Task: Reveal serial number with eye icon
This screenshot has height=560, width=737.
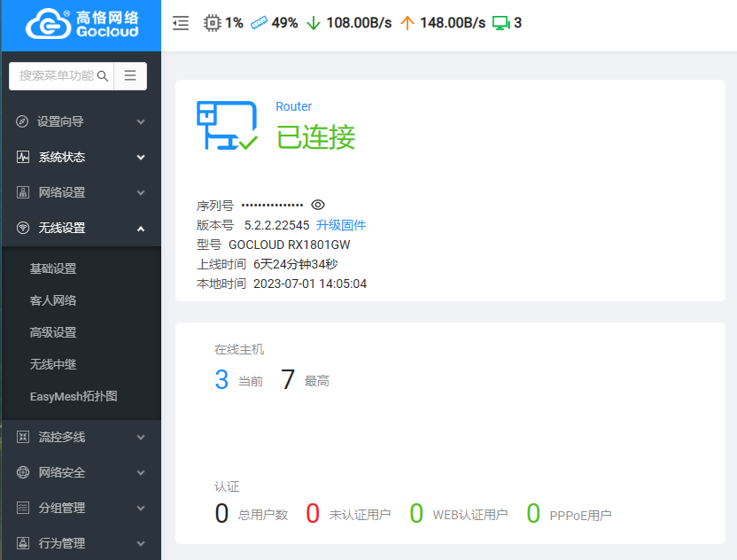Action: coord(318,205)
